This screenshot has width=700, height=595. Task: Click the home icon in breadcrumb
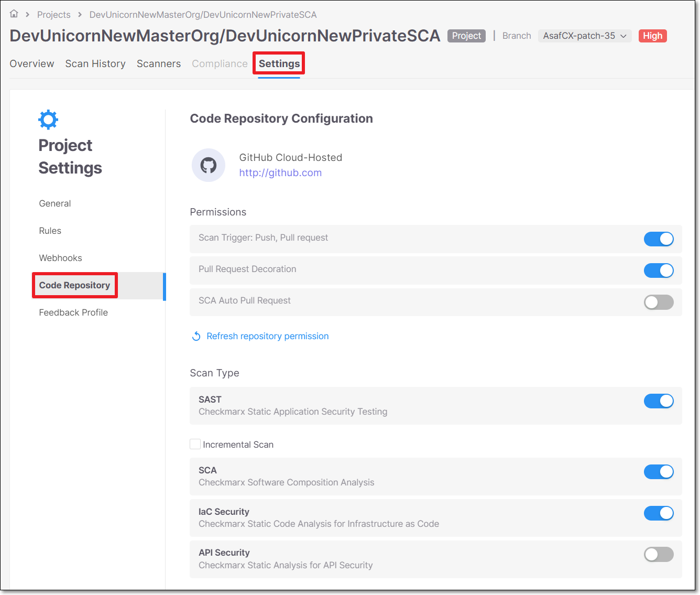[14, 14]
